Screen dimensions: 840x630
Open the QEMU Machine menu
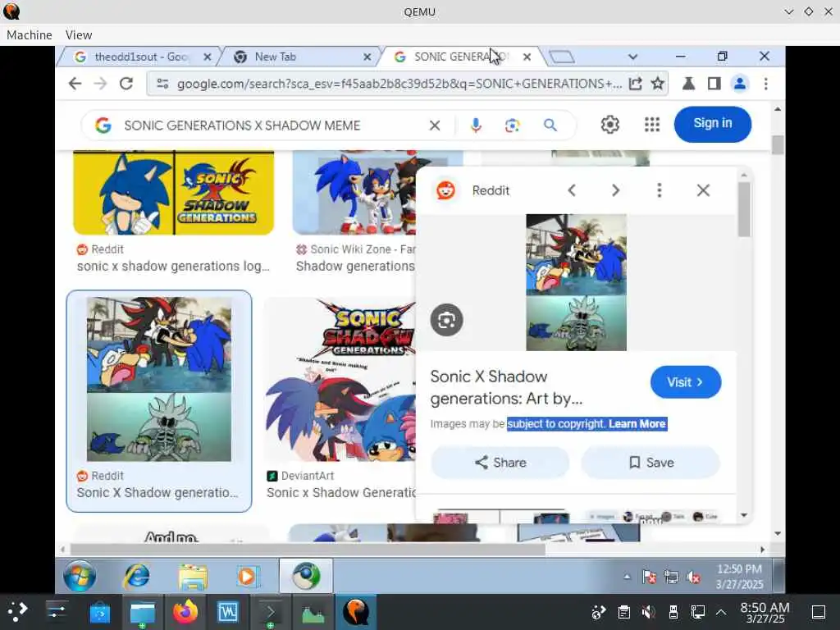click(30, 34)
